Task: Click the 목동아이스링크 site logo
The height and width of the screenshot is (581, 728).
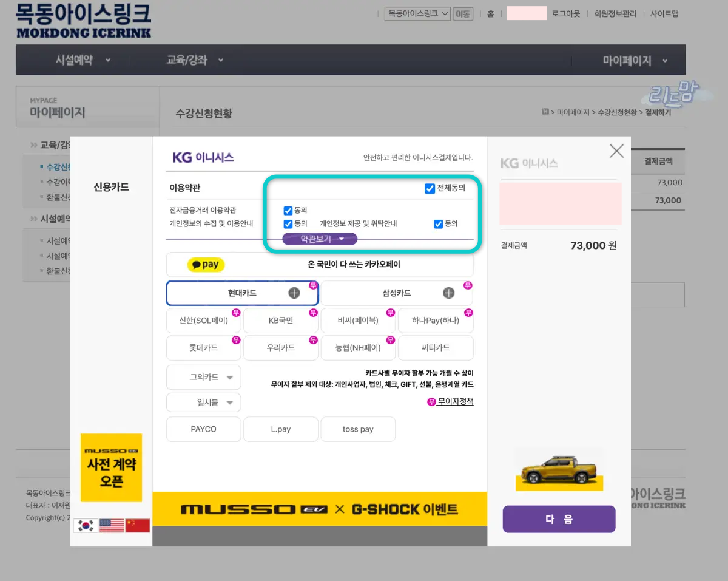Action: [84, 22]
